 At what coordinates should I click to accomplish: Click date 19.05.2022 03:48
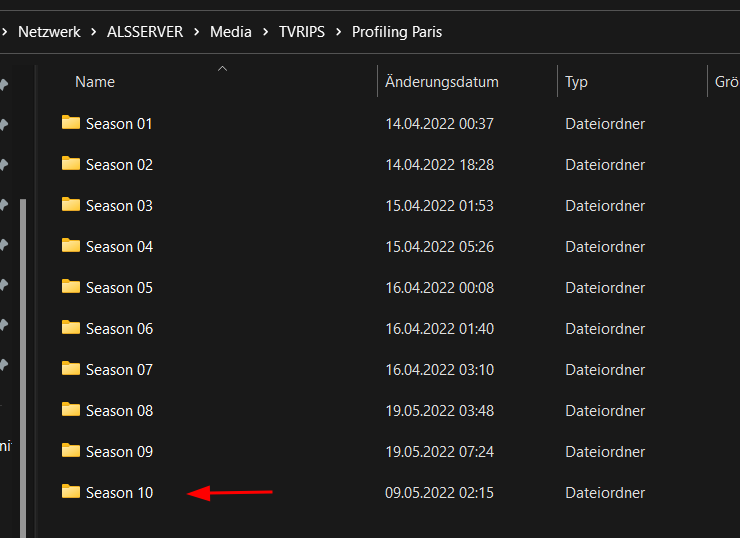pos(439,411)
